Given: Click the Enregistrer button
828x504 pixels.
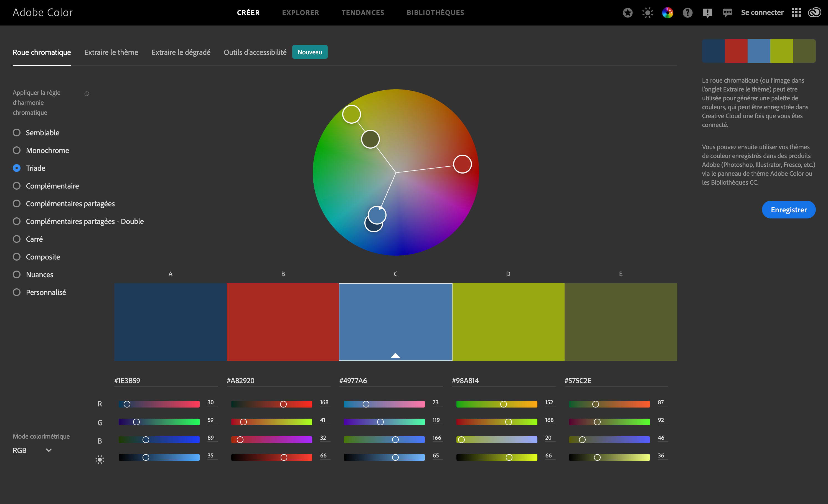Looking at the screenshot, I should coord(789,209).
